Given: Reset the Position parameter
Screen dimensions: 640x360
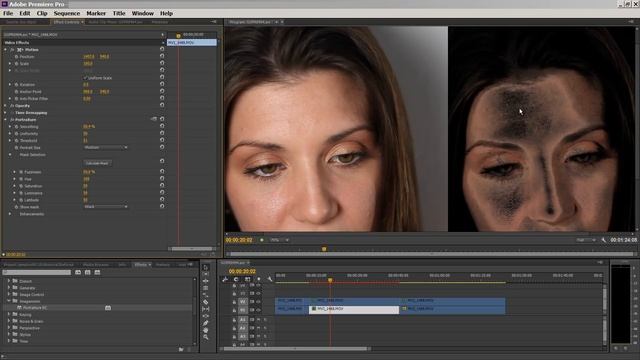Looking at the screenshot, I should pyautogui.click(x=162, y=56).
